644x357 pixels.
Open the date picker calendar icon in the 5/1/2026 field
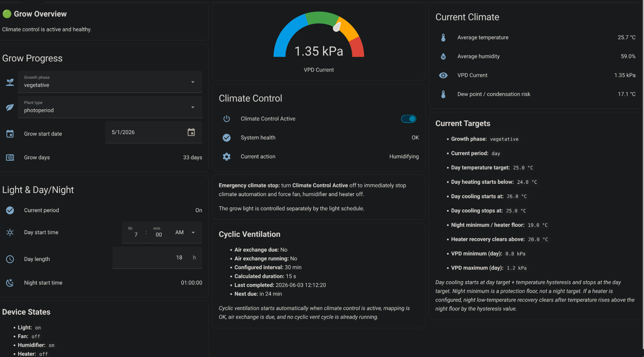click(x=191, y=132)
